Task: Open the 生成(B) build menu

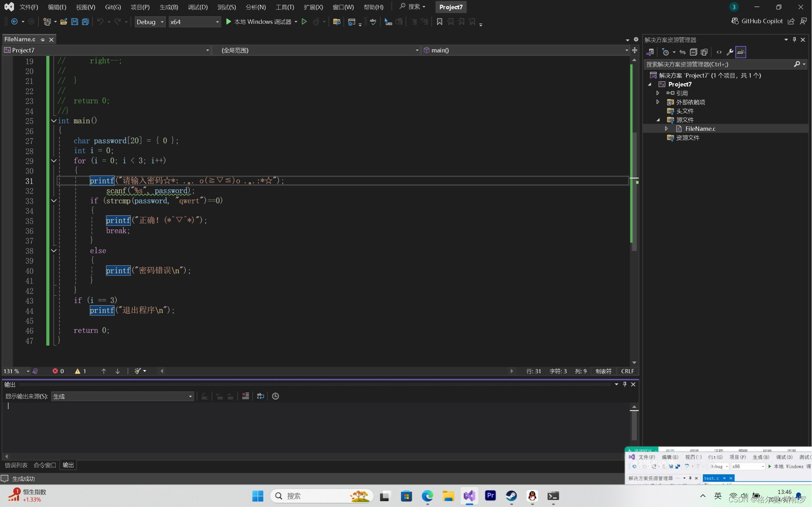Action: point(169,7)
